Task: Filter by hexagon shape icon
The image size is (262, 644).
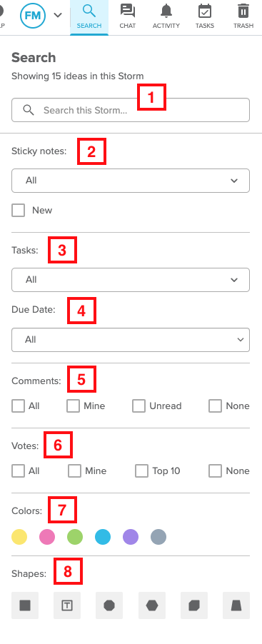Action: (x=152, y=605)
